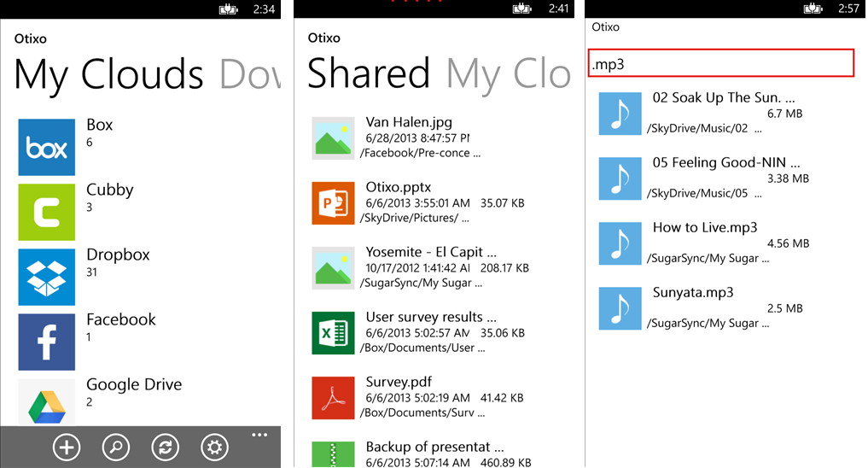This screenshot has height=468, width=868.
Task: Click the /Box/Documents/User path text
Action: point(422,348)
